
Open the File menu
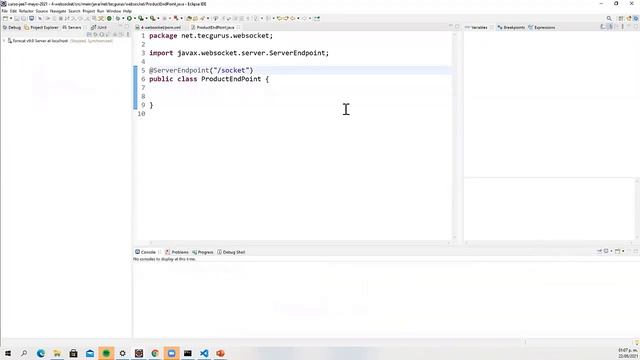(x=4, y=11)
